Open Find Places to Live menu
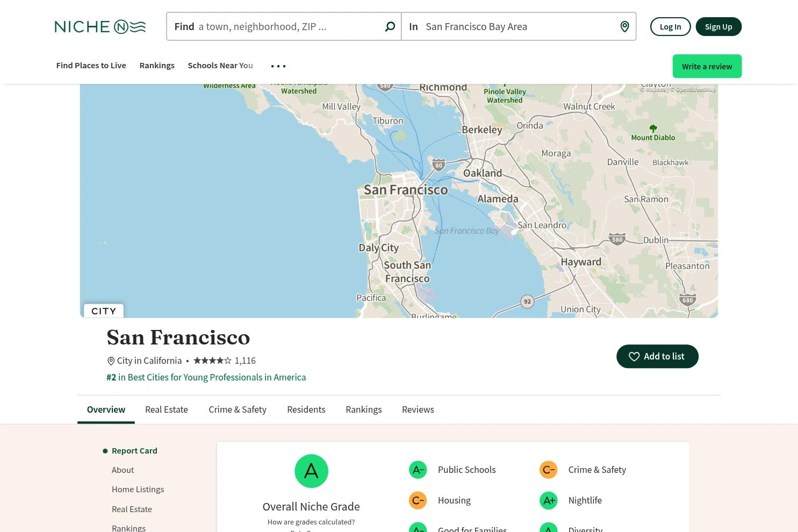This screenshot has width=798, height=532. coord(91,66)
